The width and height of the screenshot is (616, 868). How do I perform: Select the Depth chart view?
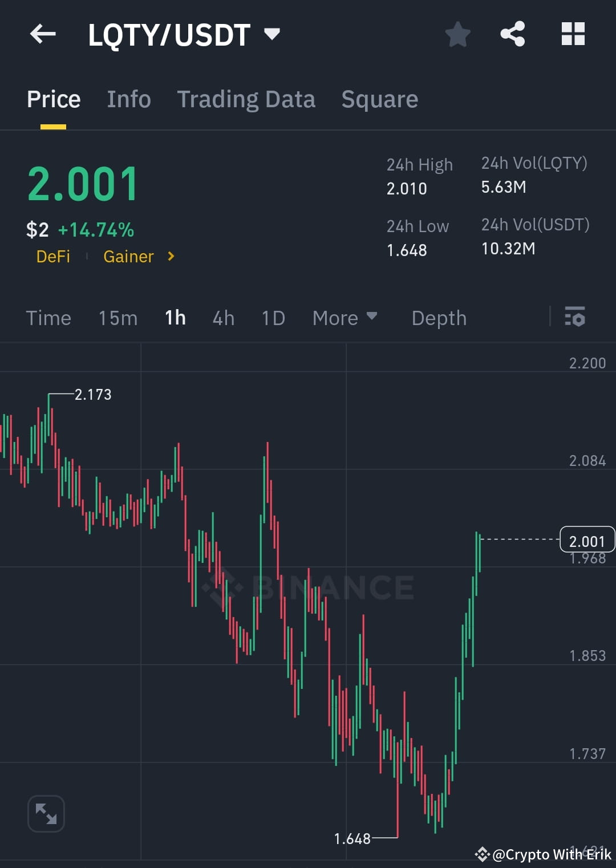point(439,318)
